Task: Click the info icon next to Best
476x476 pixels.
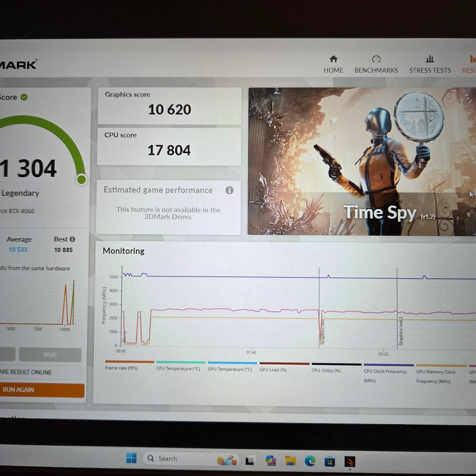Action: click(72, 239)
